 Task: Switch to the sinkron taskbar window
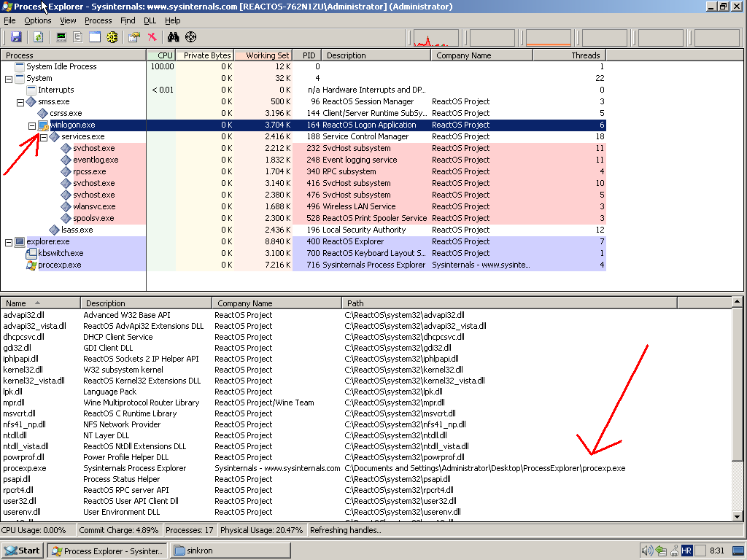coord(231,551)
